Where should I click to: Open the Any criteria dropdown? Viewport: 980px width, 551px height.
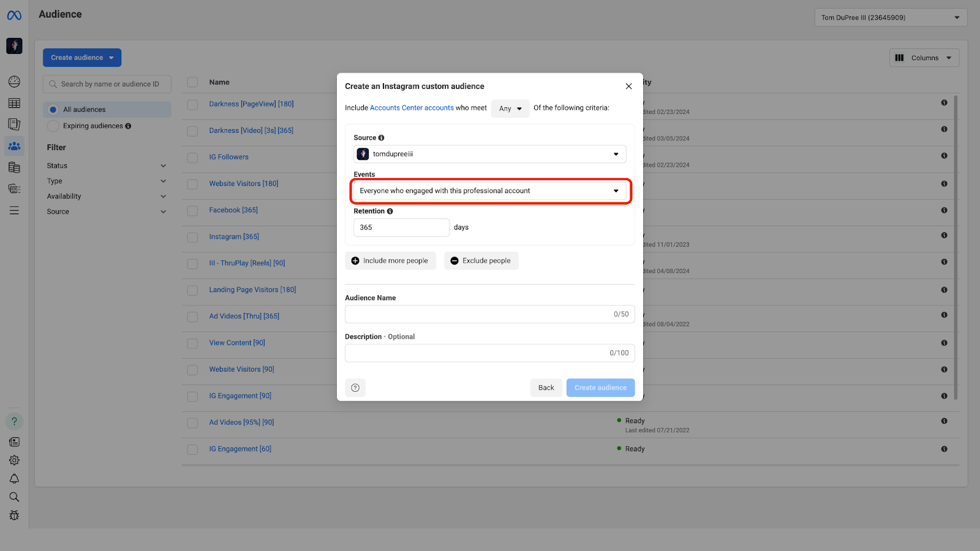[x=510, y=108]
